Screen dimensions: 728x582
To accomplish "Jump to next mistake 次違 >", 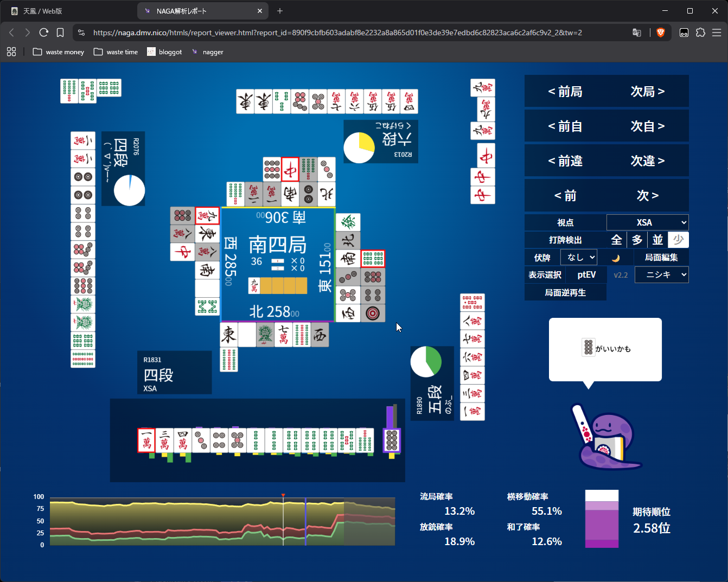I will (648, 161).
